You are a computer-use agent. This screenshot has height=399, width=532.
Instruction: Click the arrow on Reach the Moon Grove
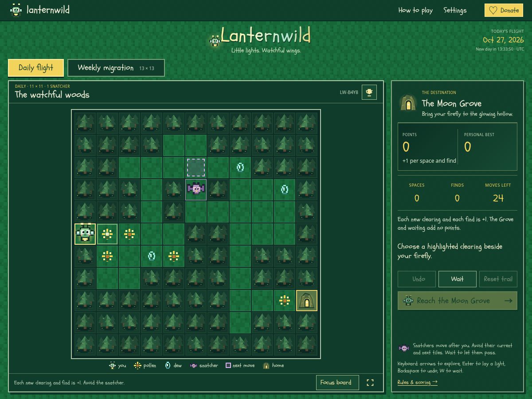[x=508, y=301]
